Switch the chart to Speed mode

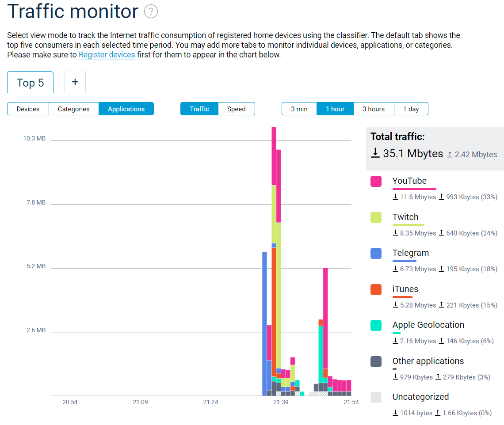coord(236,109)
